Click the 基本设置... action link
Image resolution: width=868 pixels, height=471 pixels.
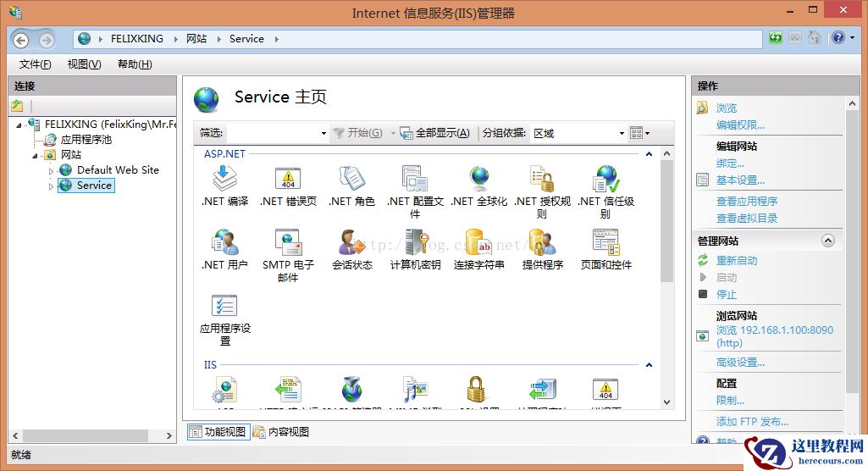[x=740, y=180]
